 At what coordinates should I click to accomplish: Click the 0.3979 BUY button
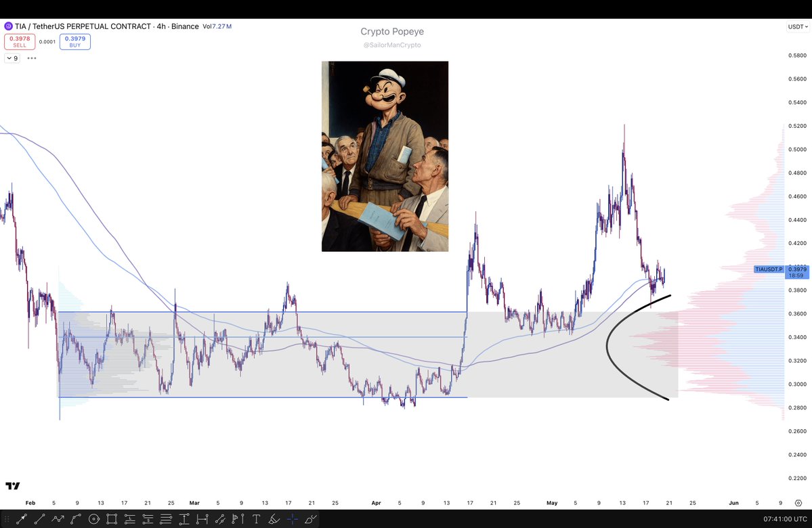(75, 41)
